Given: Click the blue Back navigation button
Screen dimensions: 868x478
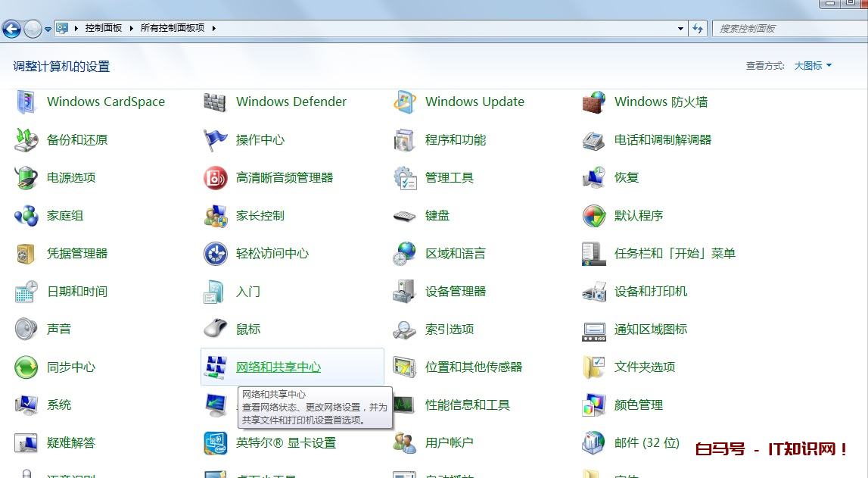Looking at the screenshot, I should 11,29.
